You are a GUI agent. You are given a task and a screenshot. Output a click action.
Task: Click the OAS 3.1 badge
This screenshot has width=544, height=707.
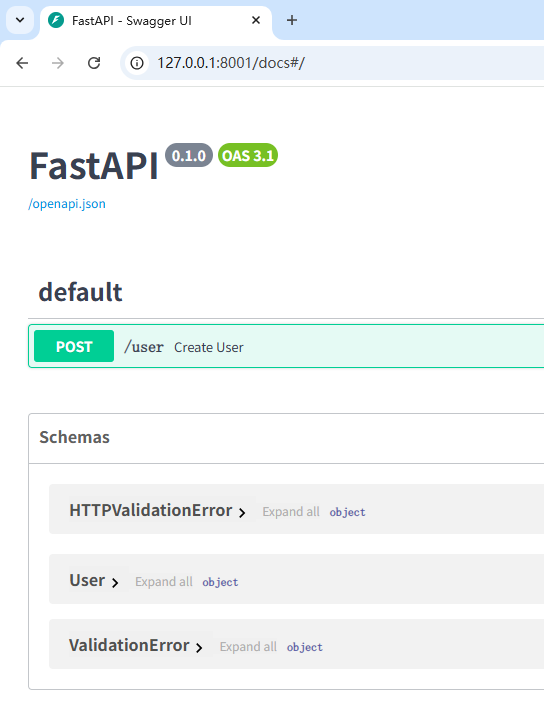248,156
